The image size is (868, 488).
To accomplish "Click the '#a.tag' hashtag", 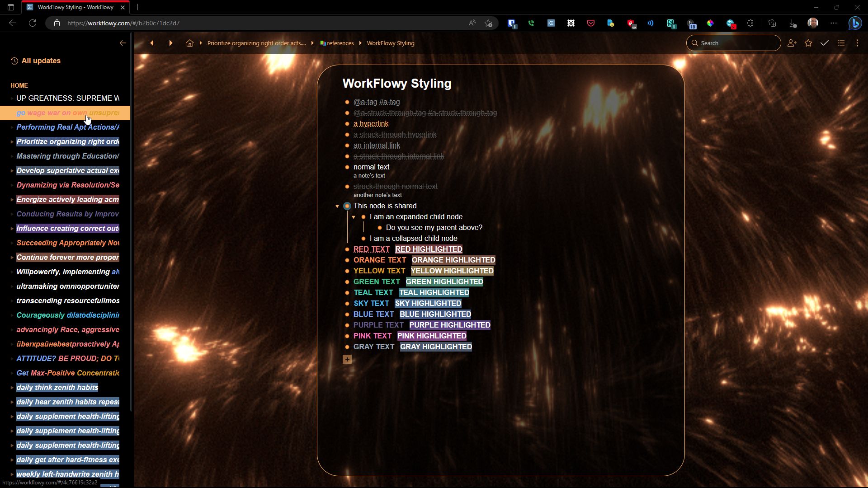I will click(389, 102).
